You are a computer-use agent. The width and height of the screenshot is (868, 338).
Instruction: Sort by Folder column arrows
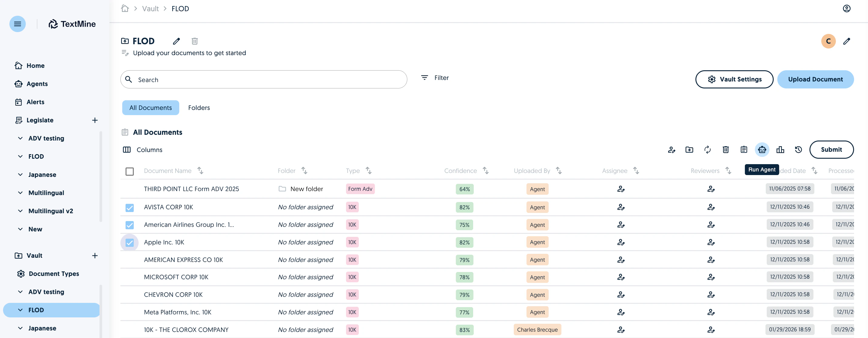point(304,170)
